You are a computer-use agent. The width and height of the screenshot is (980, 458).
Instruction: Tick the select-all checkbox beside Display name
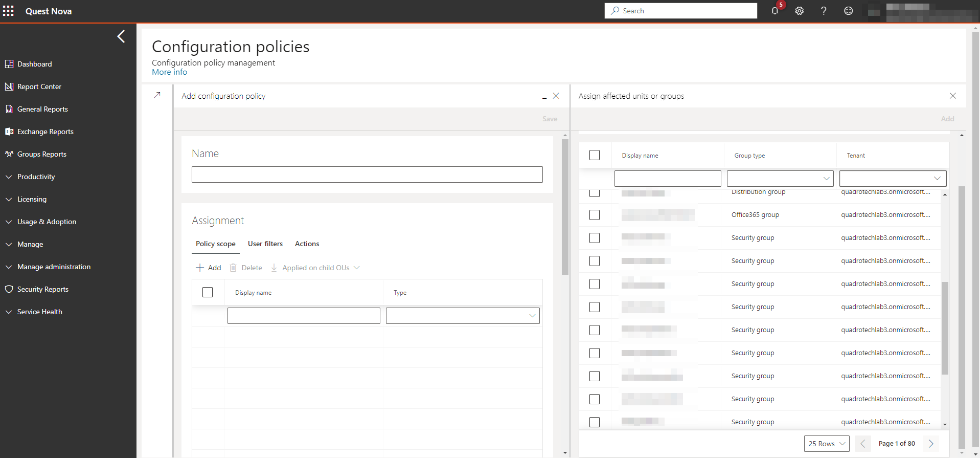point(595,155)
